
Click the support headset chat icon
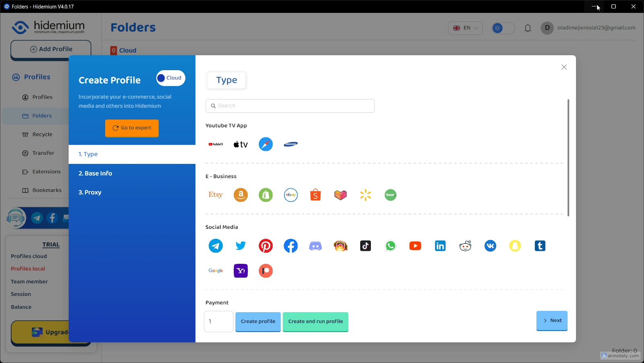coord(16,218)
